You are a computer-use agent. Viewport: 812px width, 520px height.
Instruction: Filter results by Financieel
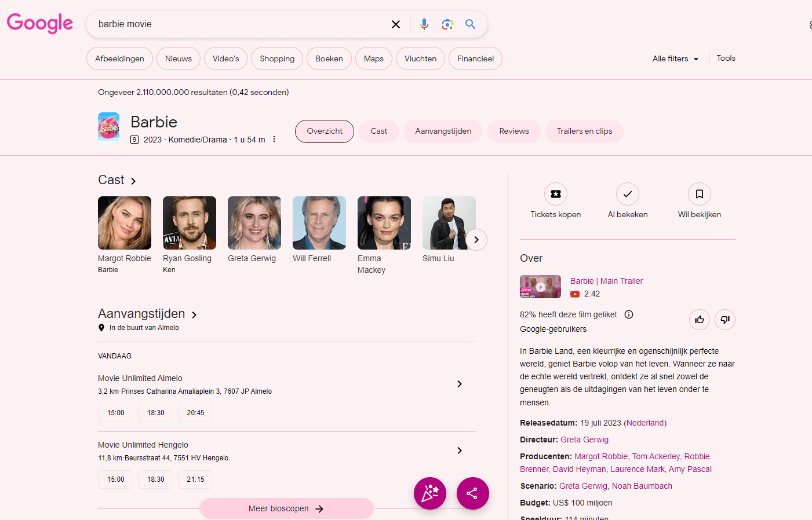point(475,58)
